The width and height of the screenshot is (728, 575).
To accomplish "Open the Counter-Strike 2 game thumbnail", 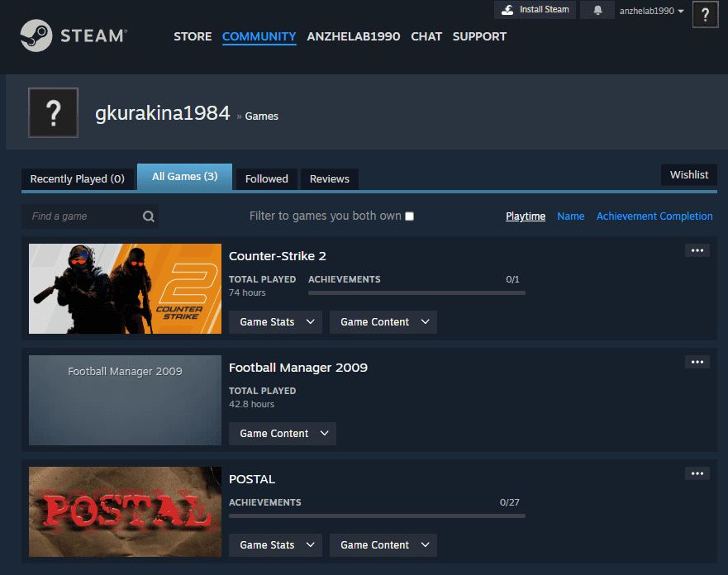I will pyautogui.click(x=125, y=288).
